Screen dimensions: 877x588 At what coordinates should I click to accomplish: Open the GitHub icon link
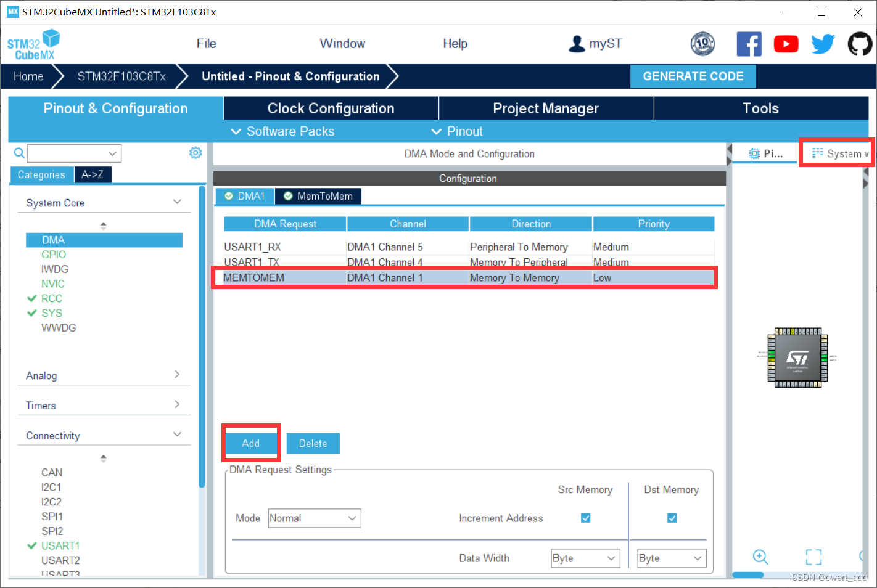[x=860, y=44]
